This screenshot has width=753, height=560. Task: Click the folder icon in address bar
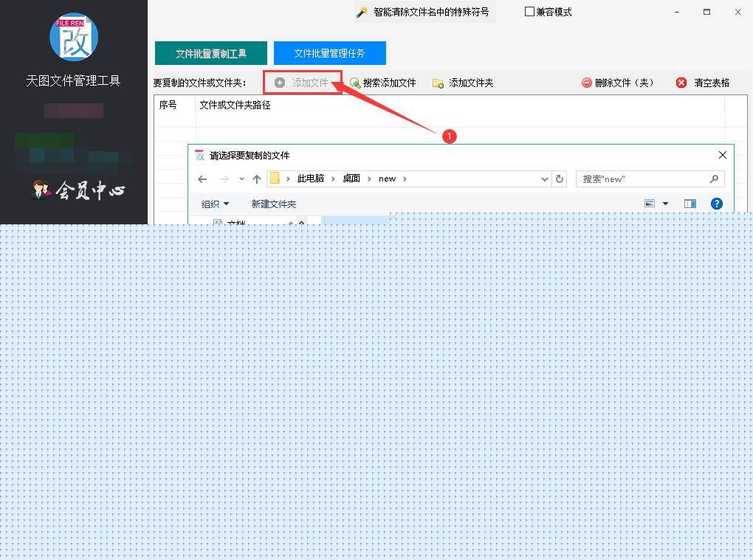[x=275, y=179]
